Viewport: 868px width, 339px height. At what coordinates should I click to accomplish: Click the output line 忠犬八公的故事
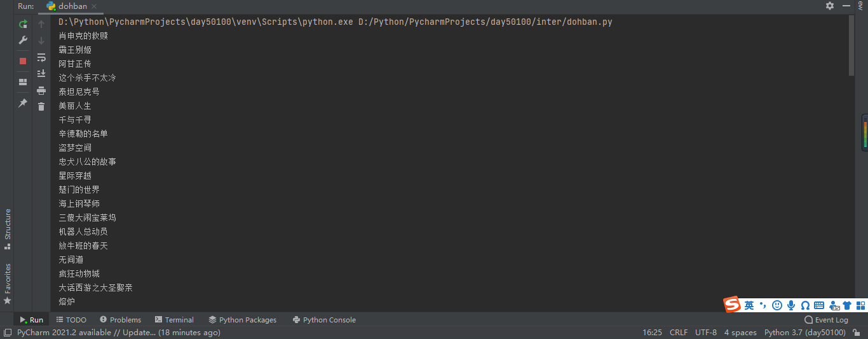87,162
